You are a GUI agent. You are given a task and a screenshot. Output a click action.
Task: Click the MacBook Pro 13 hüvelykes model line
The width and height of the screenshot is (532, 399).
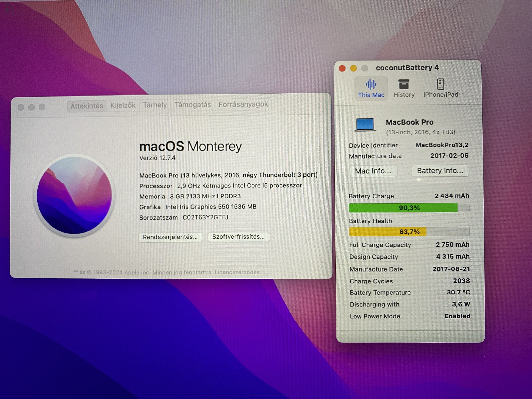pyautogui.click(x=228, y=175)
